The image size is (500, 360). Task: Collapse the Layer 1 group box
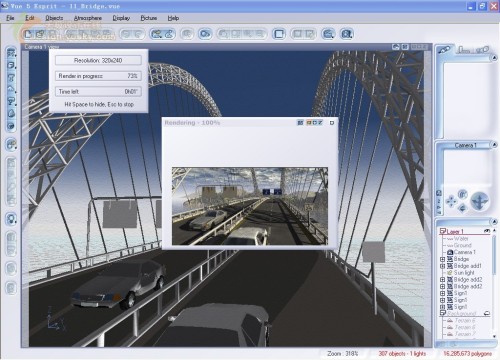click(443, 231)
